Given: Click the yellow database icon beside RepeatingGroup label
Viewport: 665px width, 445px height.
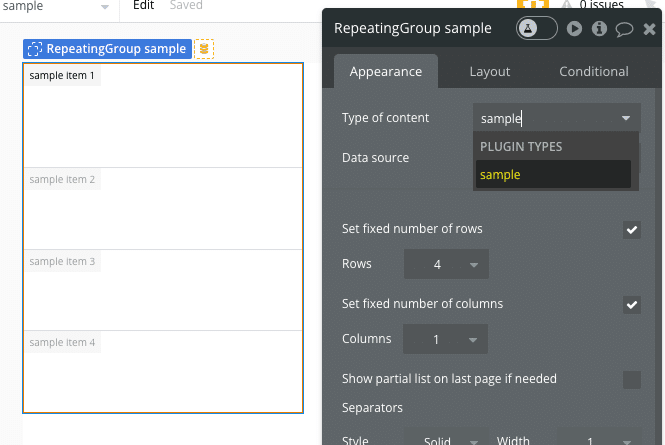Looking at the screenshot, I should (x=204, y=49).
